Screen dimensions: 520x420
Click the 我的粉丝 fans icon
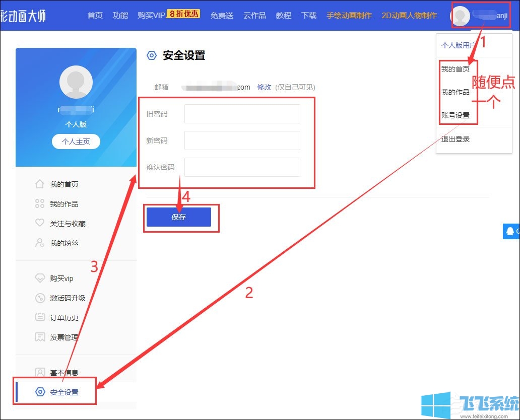pyautogui.click(x=40, y=243)
